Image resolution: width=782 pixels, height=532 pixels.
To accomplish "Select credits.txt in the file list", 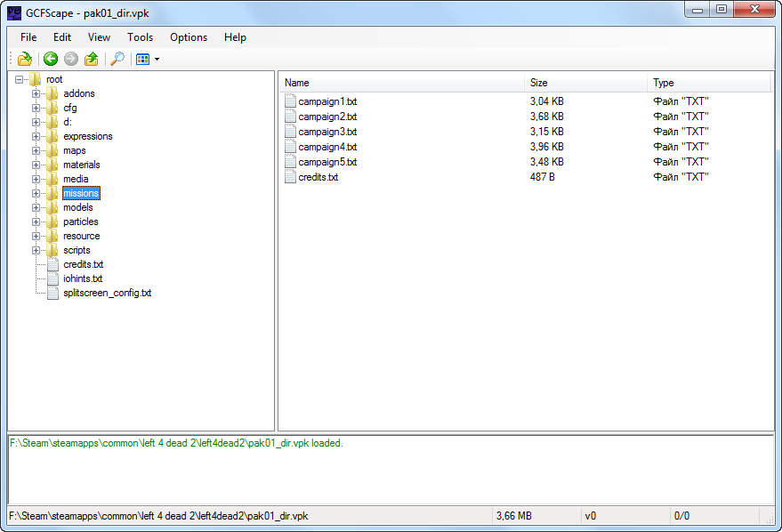I will pyautogui.click(x=318, y=177).
